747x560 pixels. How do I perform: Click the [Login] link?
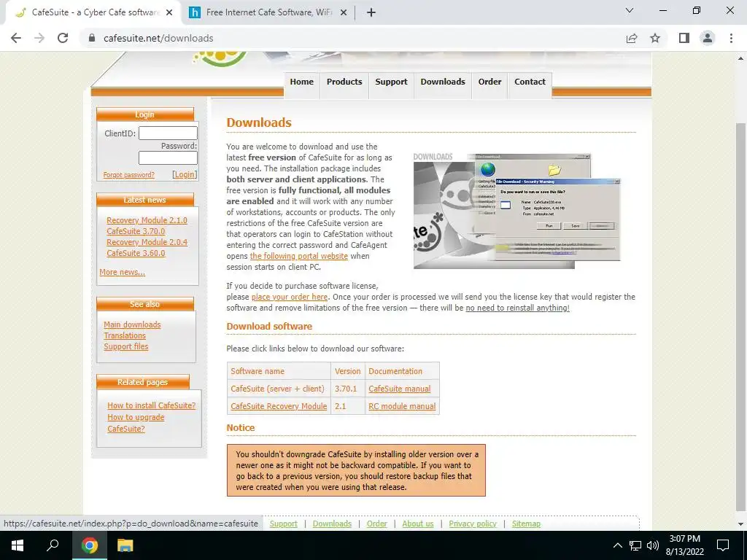(185, 174)
